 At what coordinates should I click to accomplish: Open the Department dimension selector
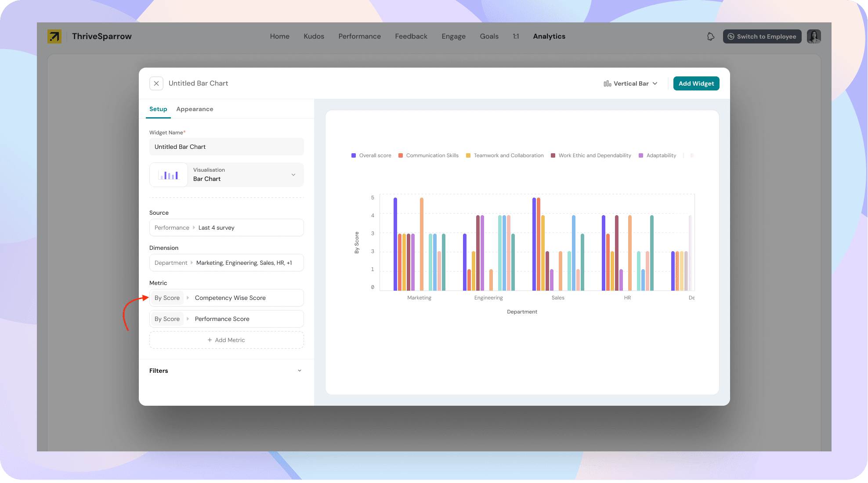(x=227, y=263)
